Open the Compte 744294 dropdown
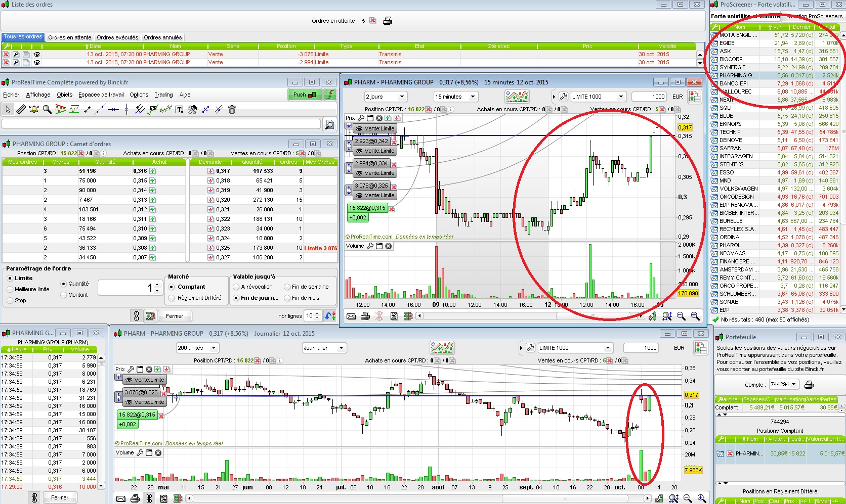Image resolution: width=846 pixels, height=504 pixels. click(784, 384)
